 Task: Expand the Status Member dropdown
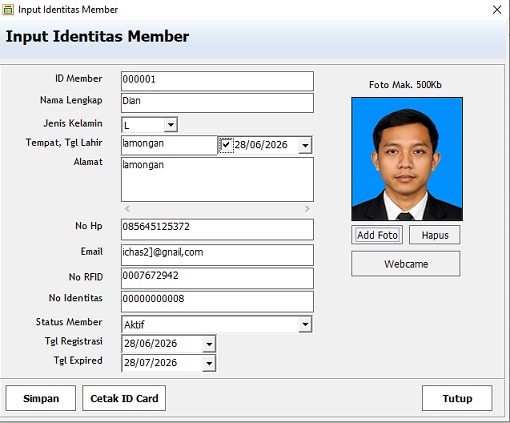tap(305, 324)
